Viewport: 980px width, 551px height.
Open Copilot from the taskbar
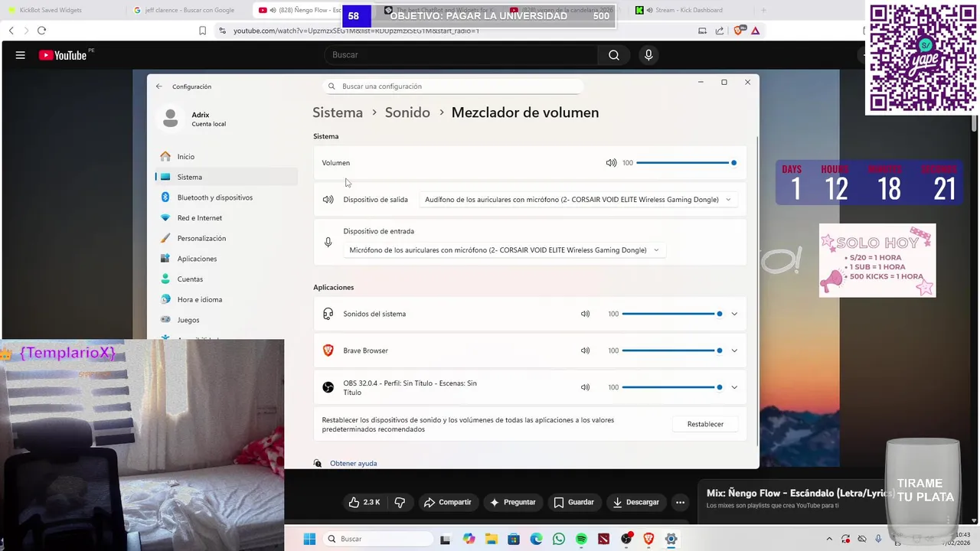469,539
